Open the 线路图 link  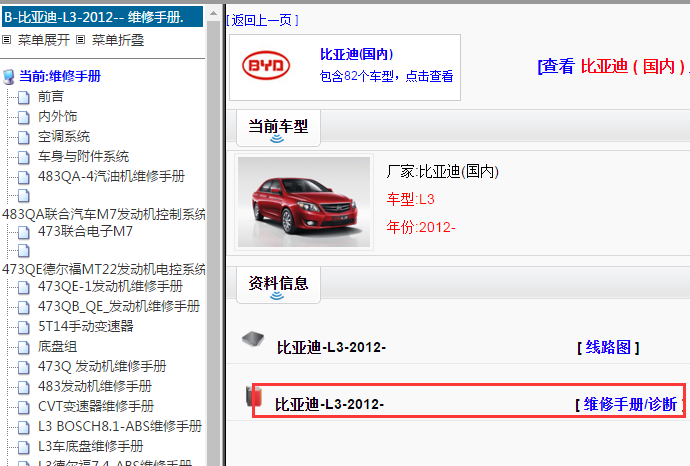[608, 347]
